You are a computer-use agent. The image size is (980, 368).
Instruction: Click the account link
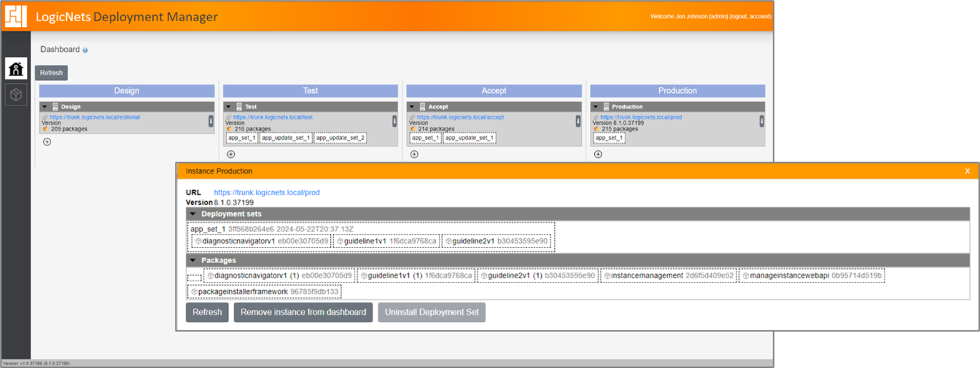(x=760, y=17)
